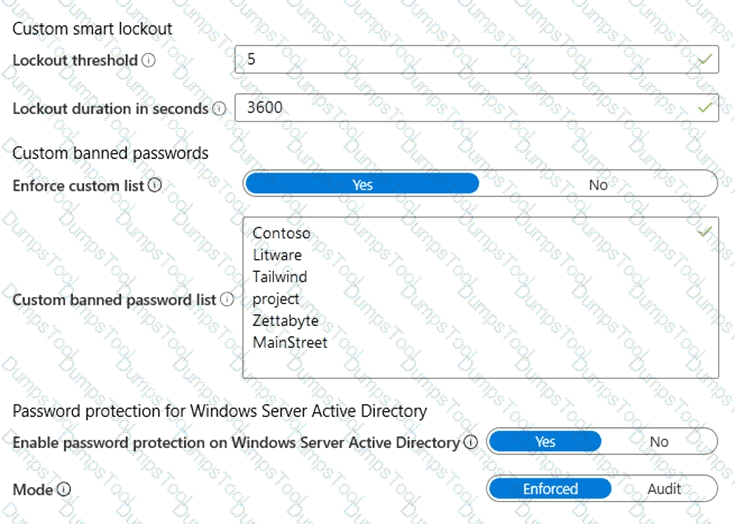Click the Contoso entry in the banned list

(x=281, y=233)
